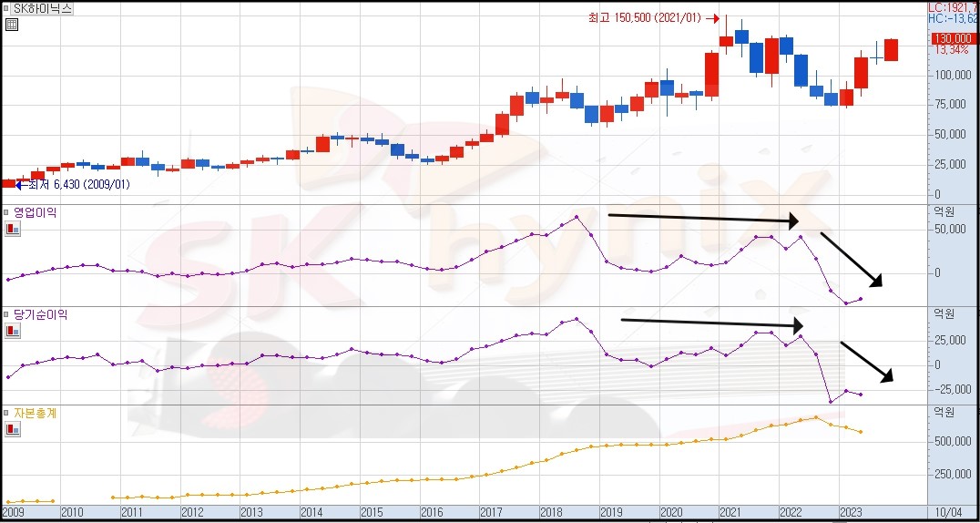The image size is (980, 523).
Task: Select the SK하이닉스 chart title label
Action: click(x=42, y=9)
